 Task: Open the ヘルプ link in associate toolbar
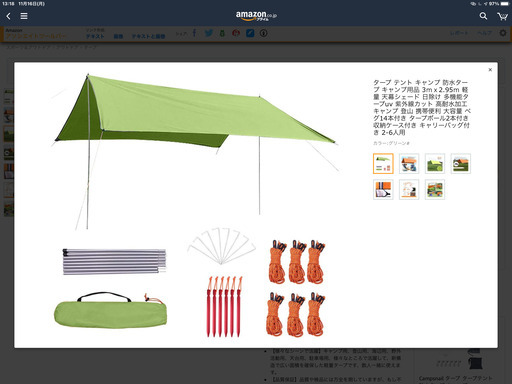pos(484,33)
